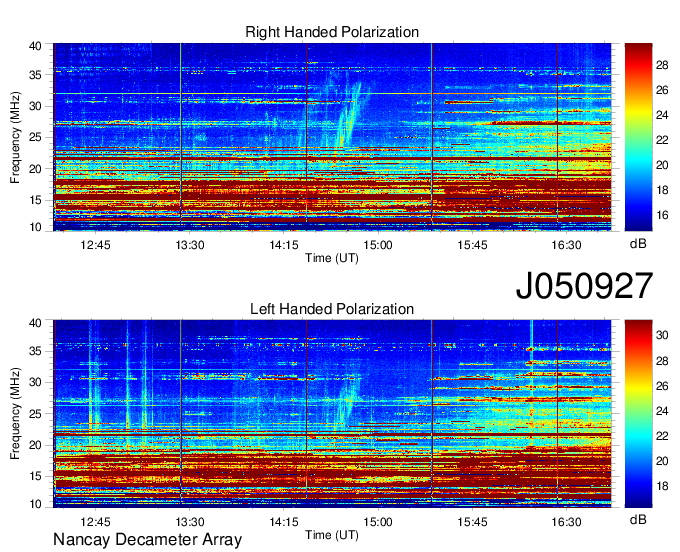Image resolution: width=680 pixels, height=552 pixels.
Task: Click the Nancay Decameter Array caption
Action: coord(147,540)
